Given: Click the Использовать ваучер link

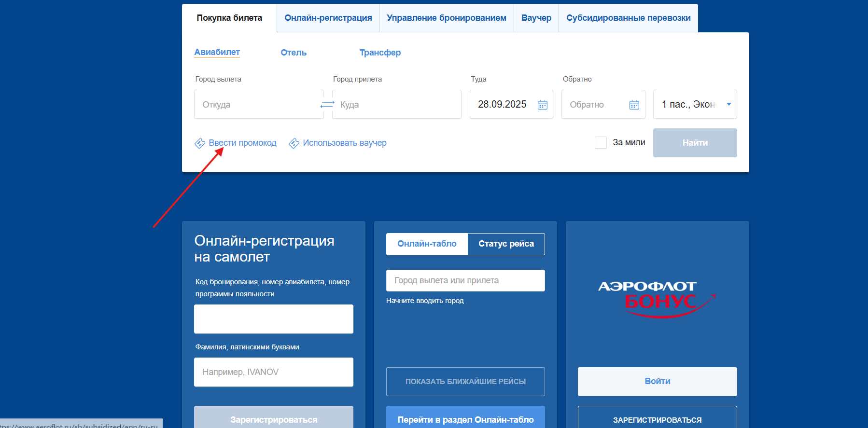Looking at the screenshot, I should click(x=344, y=143).
